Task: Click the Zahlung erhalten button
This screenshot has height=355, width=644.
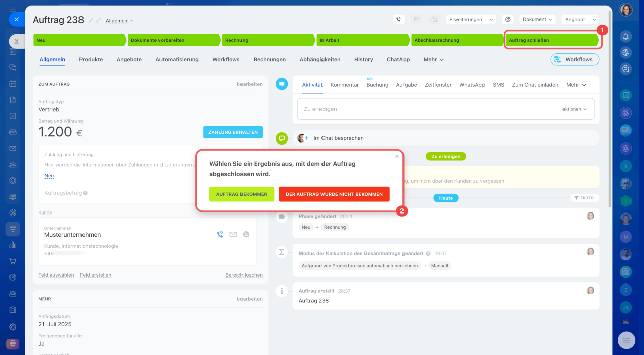Action: pyautogui.click(x=233, y=132)
